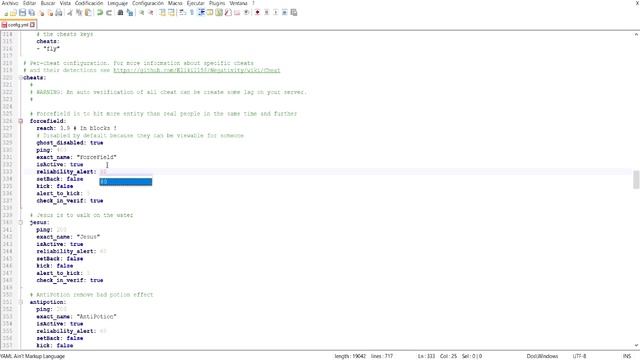This screenshot has height=360, width=640.
Task: Run macro multiple times icon
Action: pos(284,13)
